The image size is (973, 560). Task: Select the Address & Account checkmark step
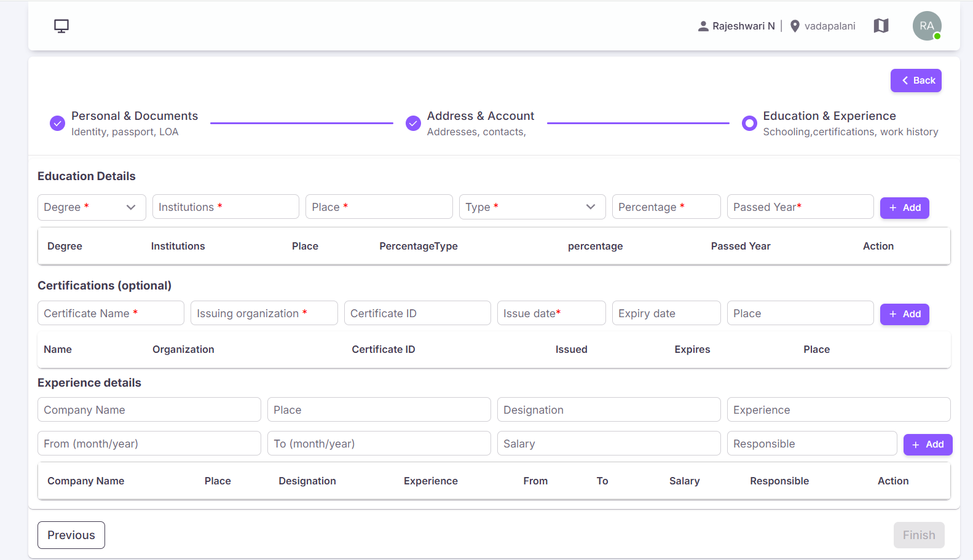[x=413, y=123]
